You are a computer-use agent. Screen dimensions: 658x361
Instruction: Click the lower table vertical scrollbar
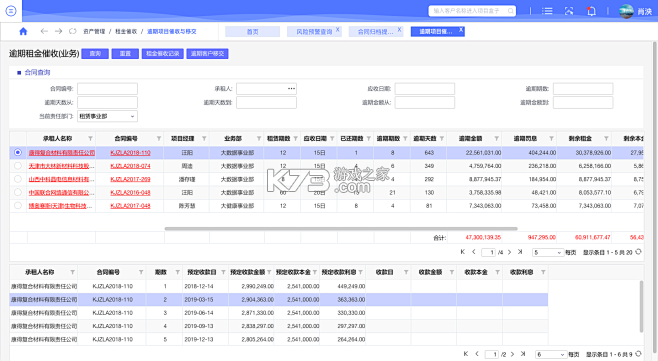642,306
